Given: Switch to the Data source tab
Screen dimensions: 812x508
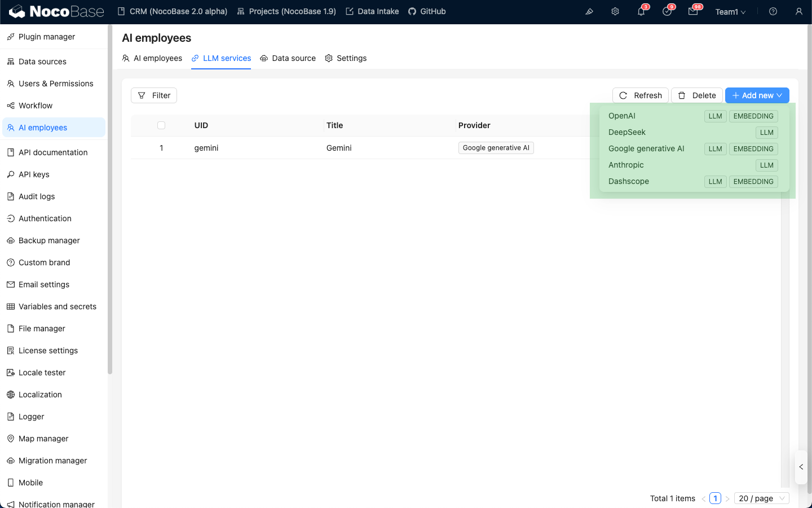Looking at the screenshot, I should point(288,58).
